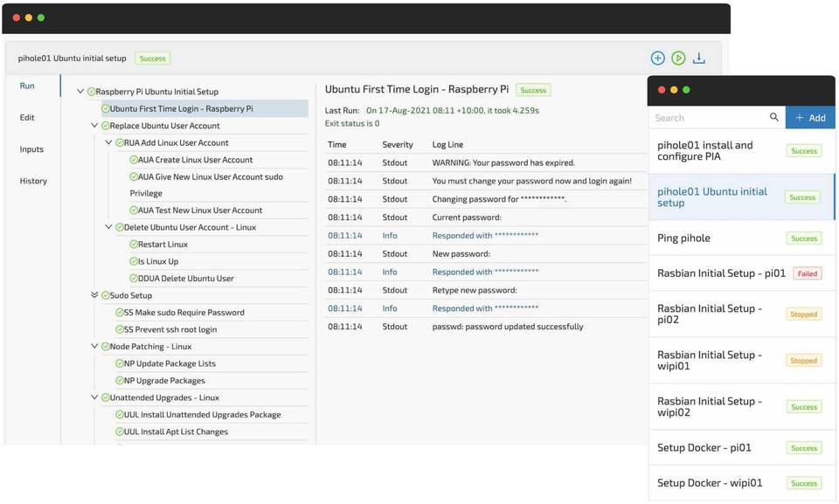Switch to the Edit tab

[x=26, y=118]
